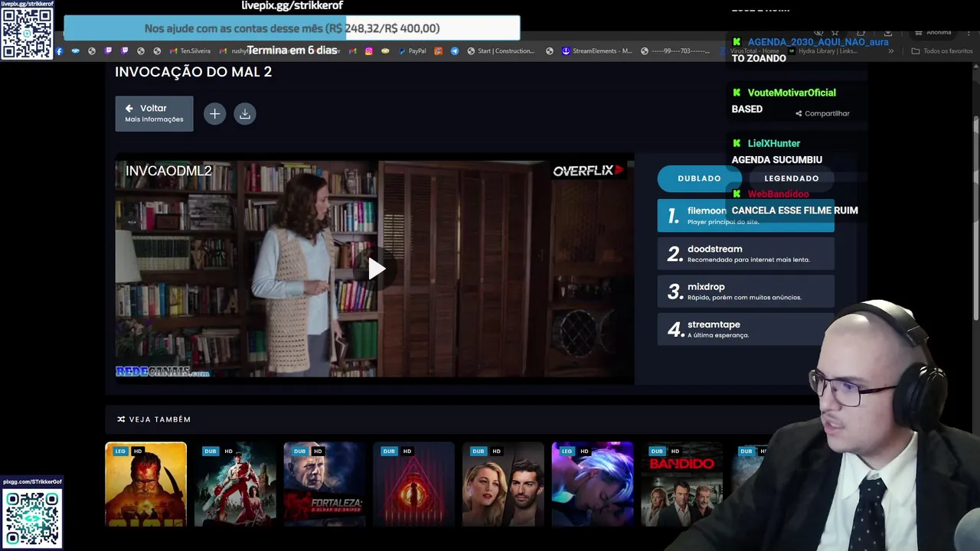This screenshot has height=551, width=980.
Task: Switch to the DUBLADO audio tab
Action: pos(699,178)
